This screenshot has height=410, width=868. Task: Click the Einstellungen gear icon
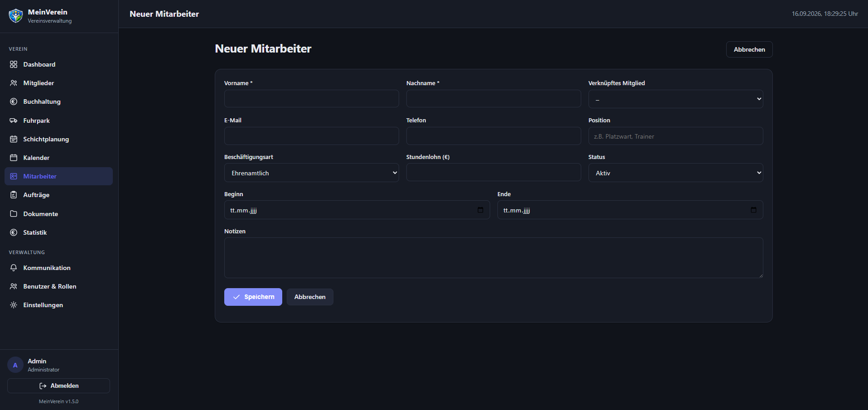click(14, 305)
